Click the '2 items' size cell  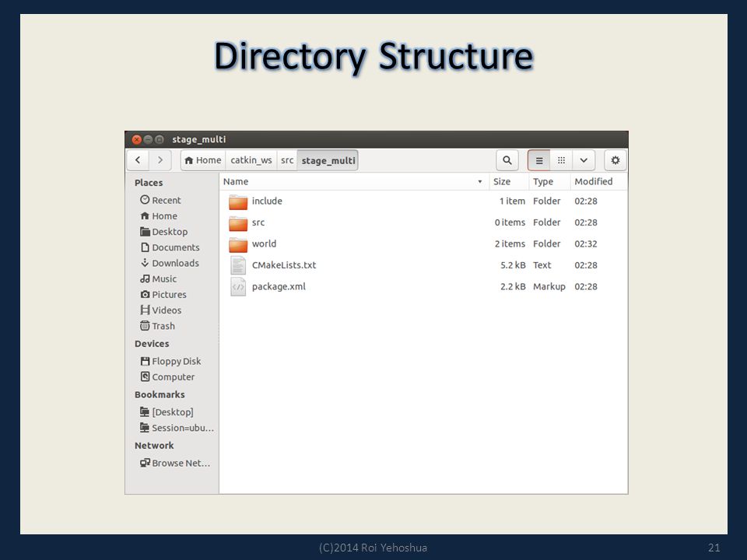point(510,243)
